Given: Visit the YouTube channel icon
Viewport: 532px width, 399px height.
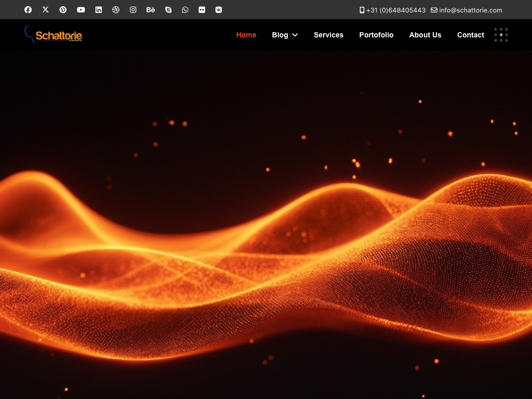Looking at the screenshot, I should click(81, 10).
